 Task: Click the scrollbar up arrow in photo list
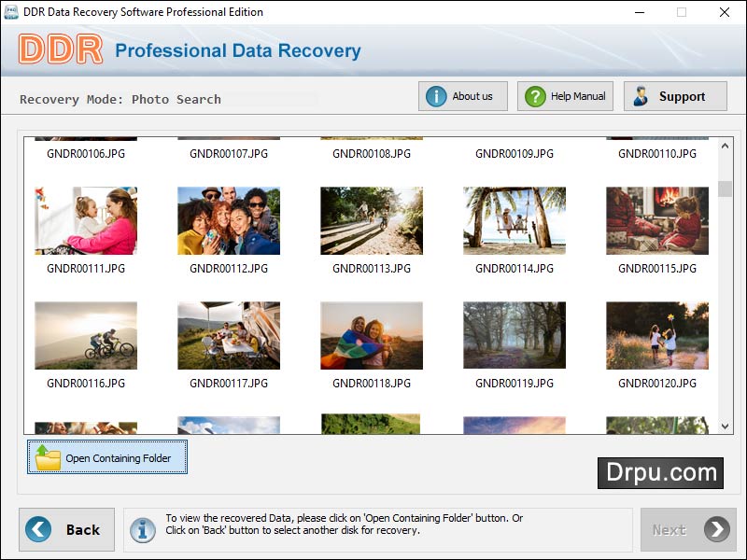pos(726,146)
